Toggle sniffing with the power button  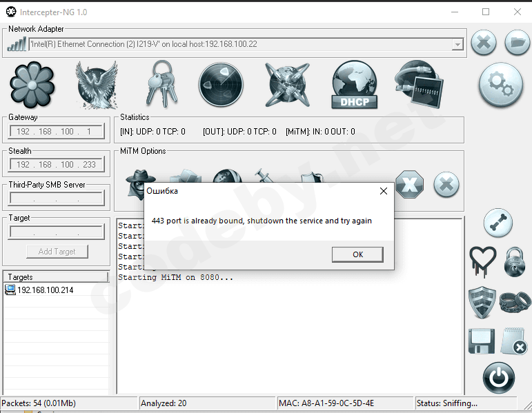pos(498,378)
